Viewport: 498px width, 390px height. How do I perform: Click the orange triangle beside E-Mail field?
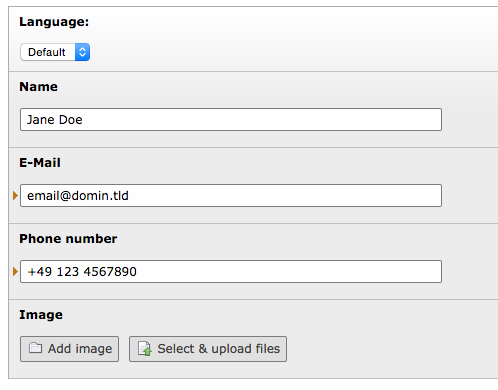15,195
